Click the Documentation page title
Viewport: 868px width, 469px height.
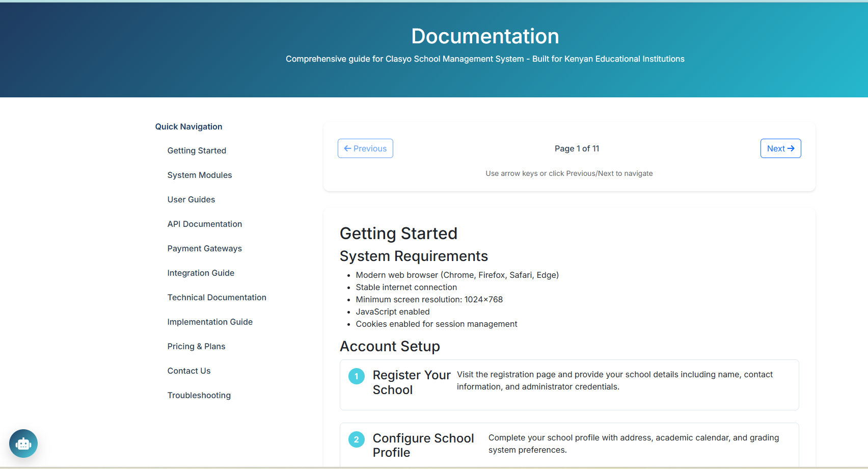[485, 36]
